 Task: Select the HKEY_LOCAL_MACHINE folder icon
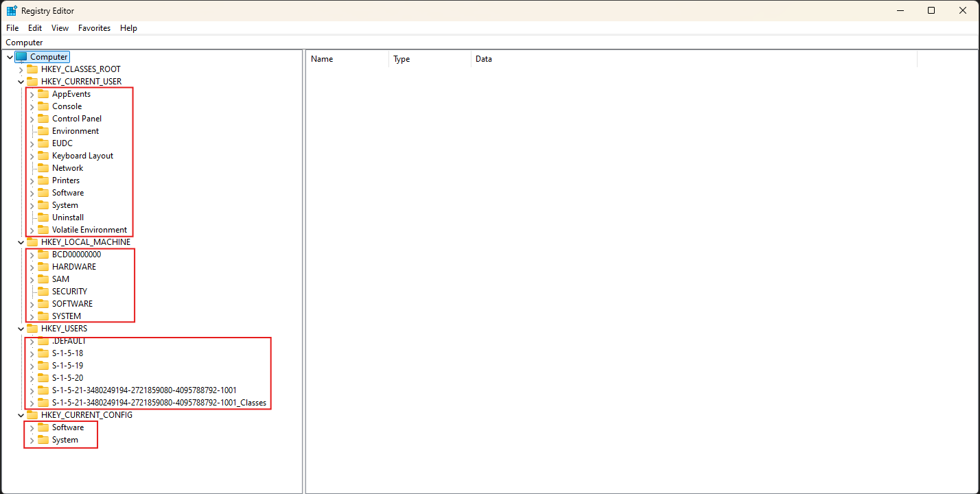coord(32,242)
